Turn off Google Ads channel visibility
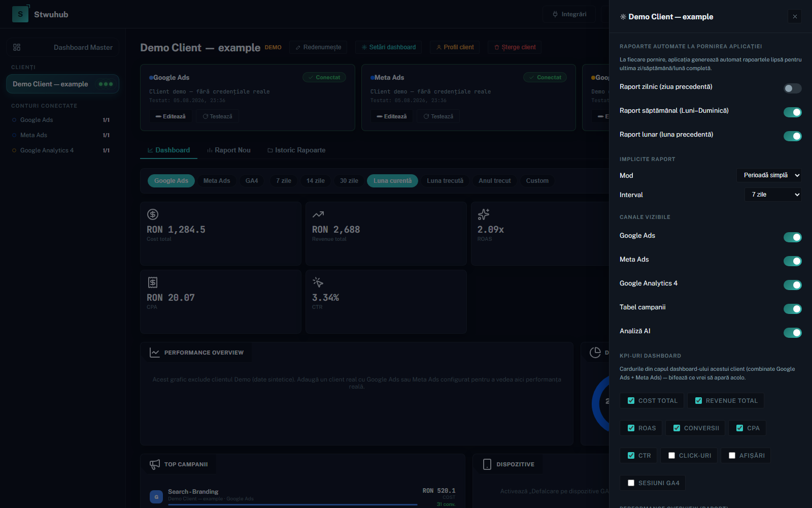The height and width of the screenshot is (508, 812). point(792,237)
